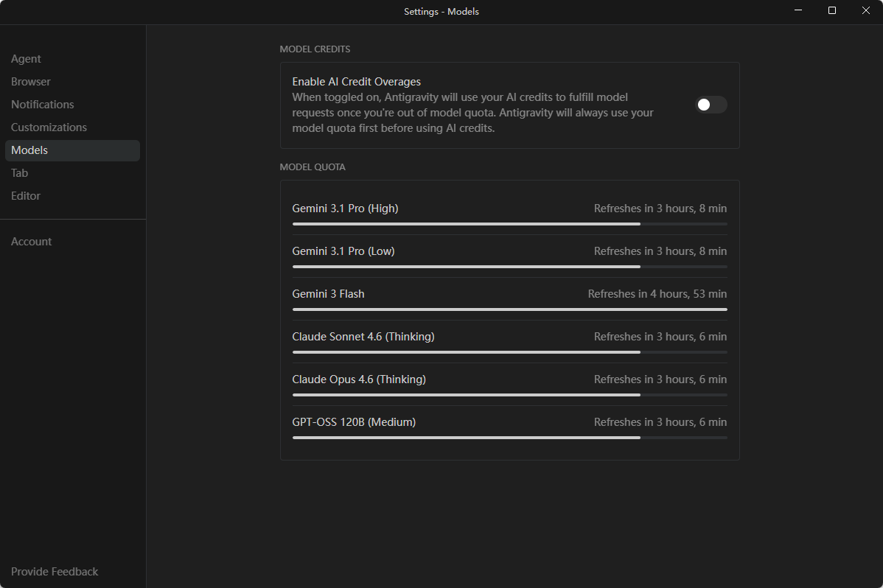Open the Browser settings section

(x=30, y=82)
